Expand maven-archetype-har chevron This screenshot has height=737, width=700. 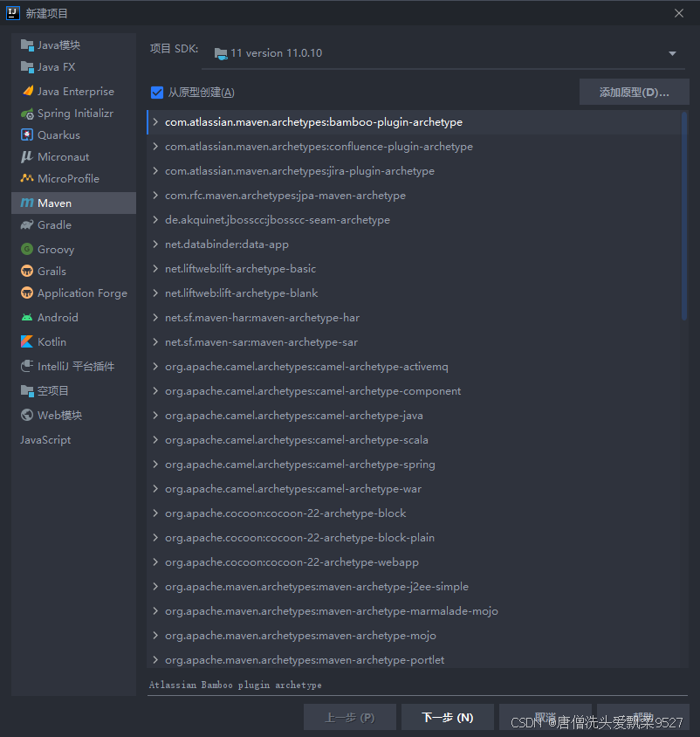click(155, 317)
